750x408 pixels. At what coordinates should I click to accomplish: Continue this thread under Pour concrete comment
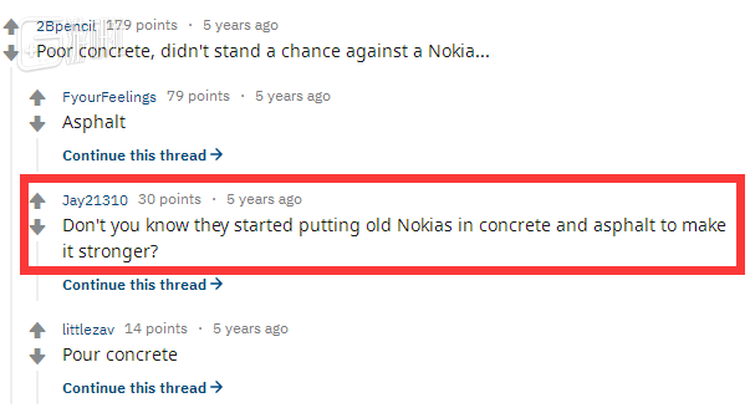pos(142,388)
